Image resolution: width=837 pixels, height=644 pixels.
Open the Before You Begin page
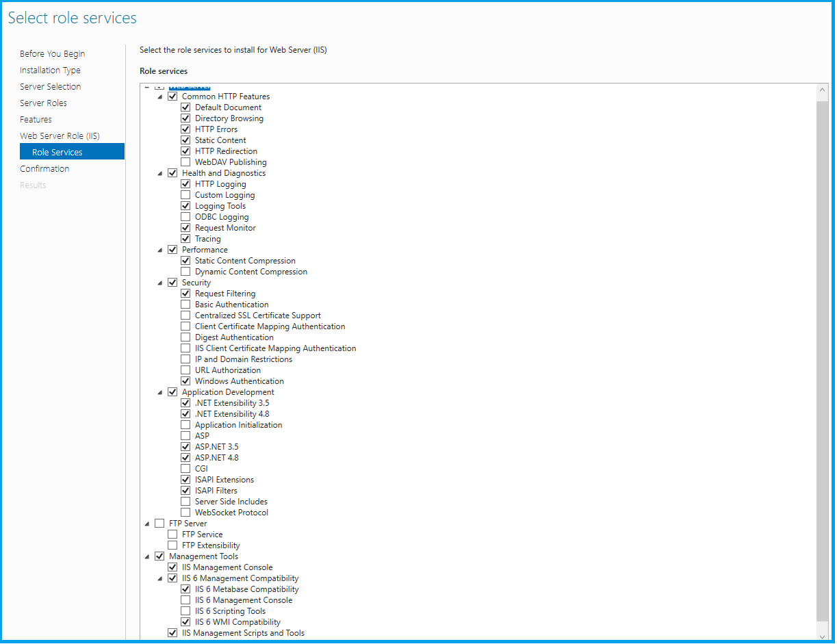pos(52,54)
